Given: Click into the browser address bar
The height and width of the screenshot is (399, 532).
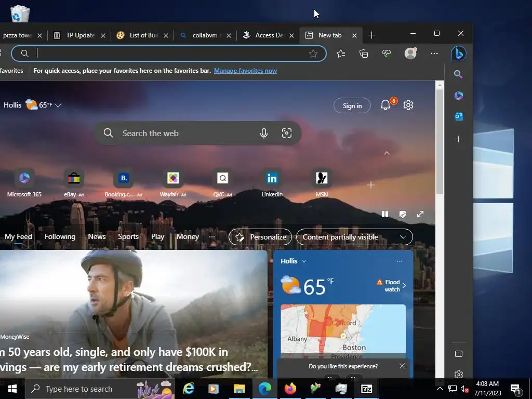Looking at the screenshot, I should pos(169,54).
